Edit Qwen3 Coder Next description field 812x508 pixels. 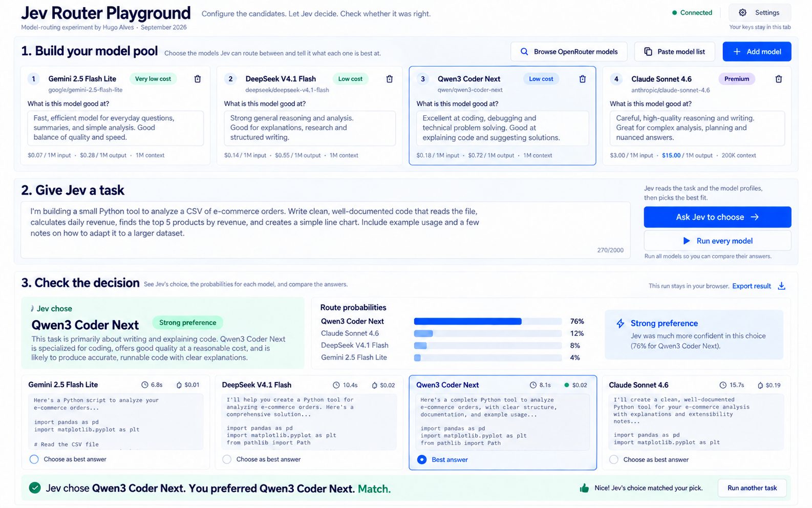502,128
